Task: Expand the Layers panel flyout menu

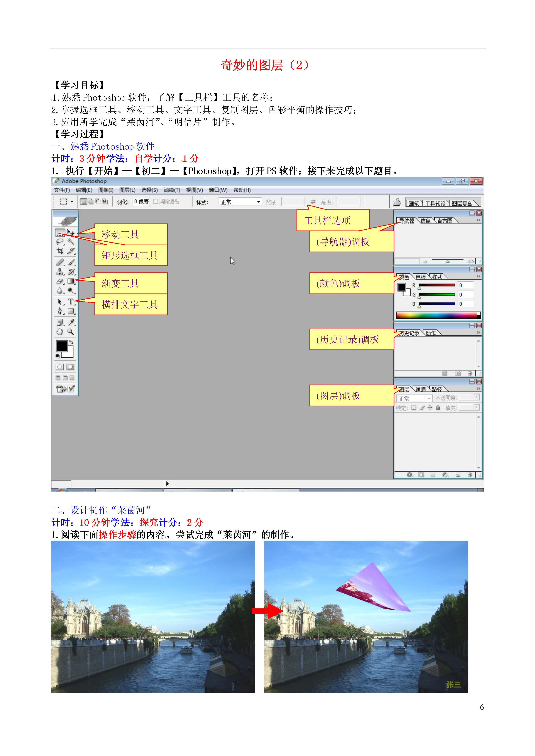Action: 478,389
